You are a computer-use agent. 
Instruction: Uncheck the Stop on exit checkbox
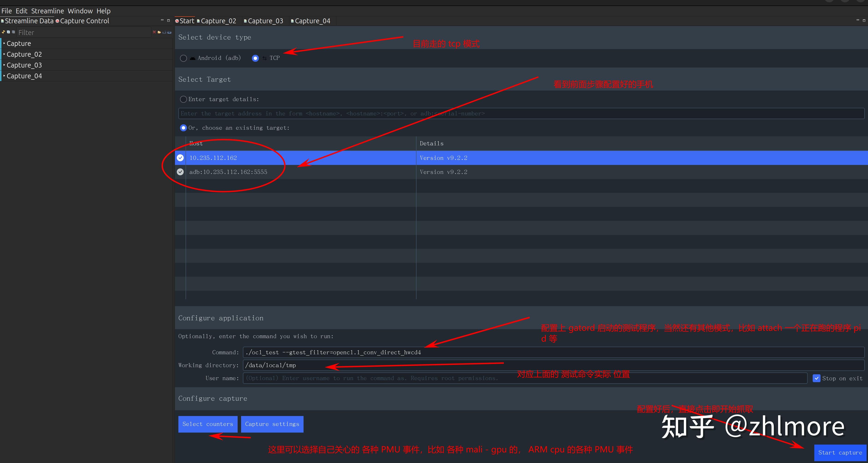(816, 378)
